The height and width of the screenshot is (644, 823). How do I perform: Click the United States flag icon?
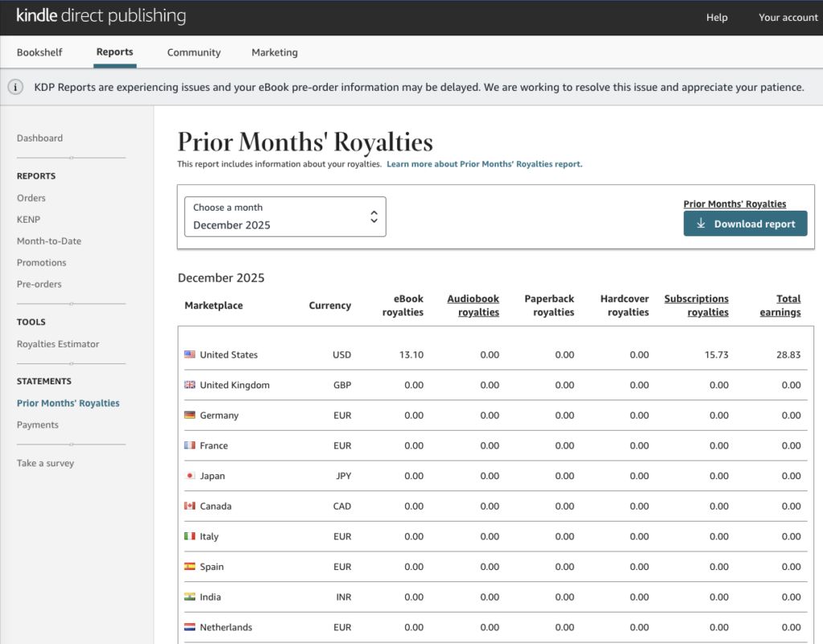tap(190, 355)
